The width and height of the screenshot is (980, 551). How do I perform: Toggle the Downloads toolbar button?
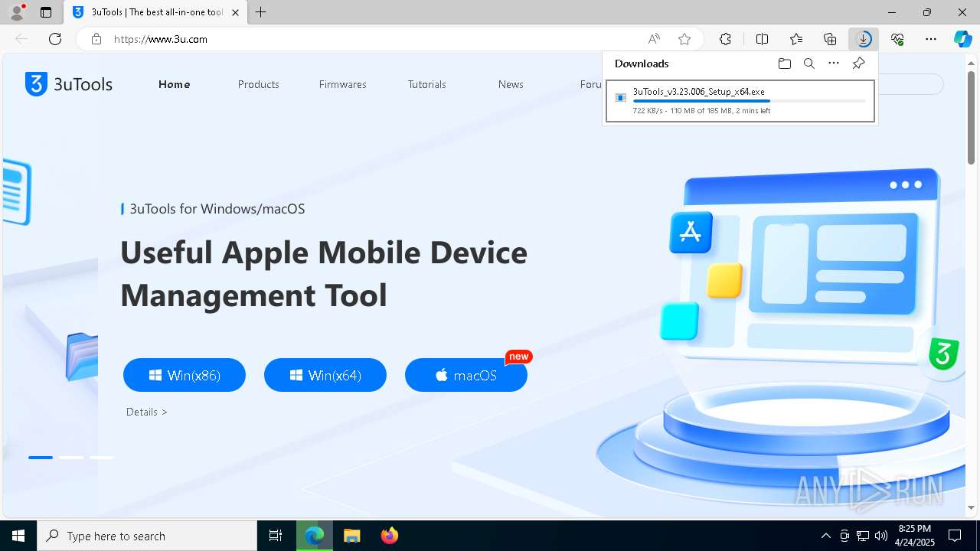(x=864, y=39)
